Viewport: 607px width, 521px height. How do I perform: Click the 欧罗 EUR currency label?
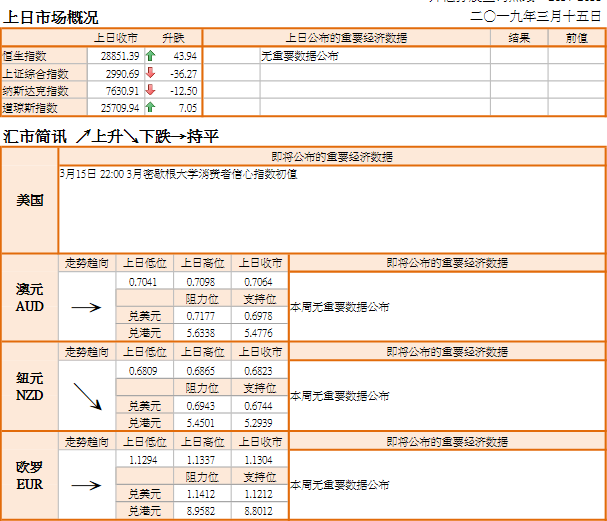30,476
